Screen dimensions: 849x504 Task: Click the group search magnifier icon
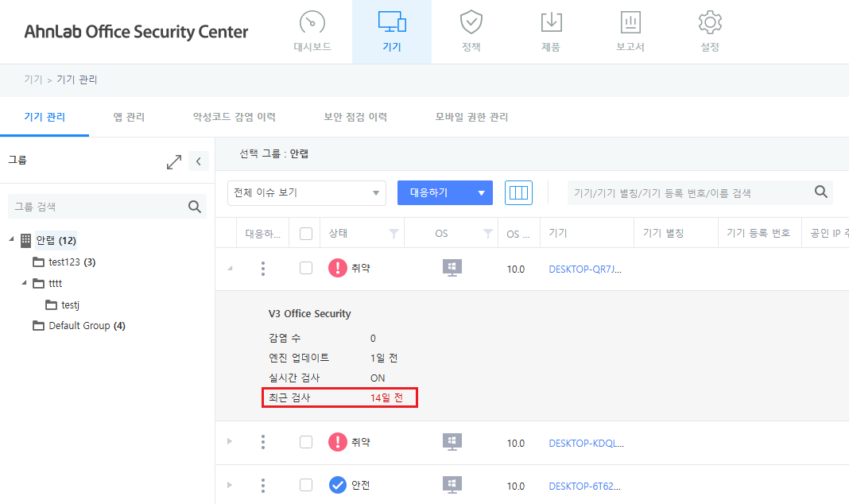(195, 206)
